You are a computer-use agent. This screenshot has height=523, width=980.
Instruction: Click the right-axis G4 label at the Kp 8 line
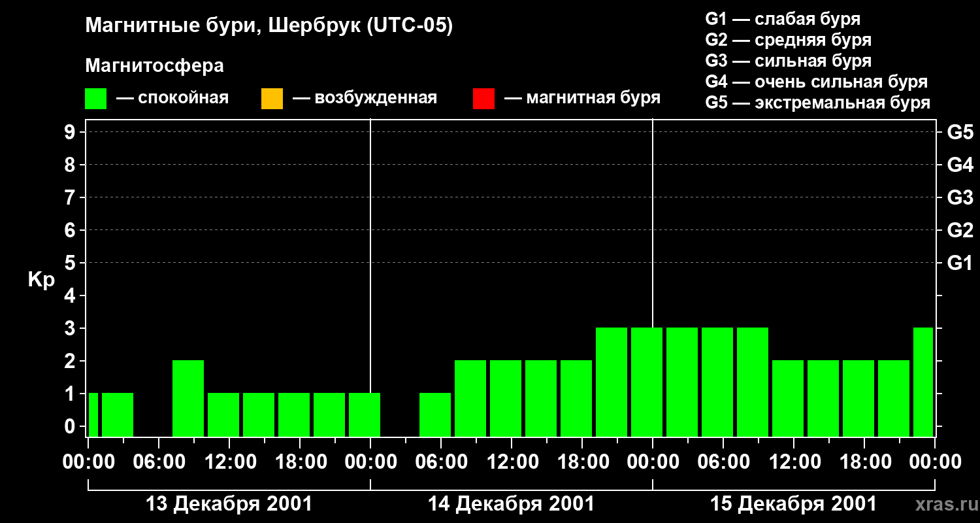[960, 165]
